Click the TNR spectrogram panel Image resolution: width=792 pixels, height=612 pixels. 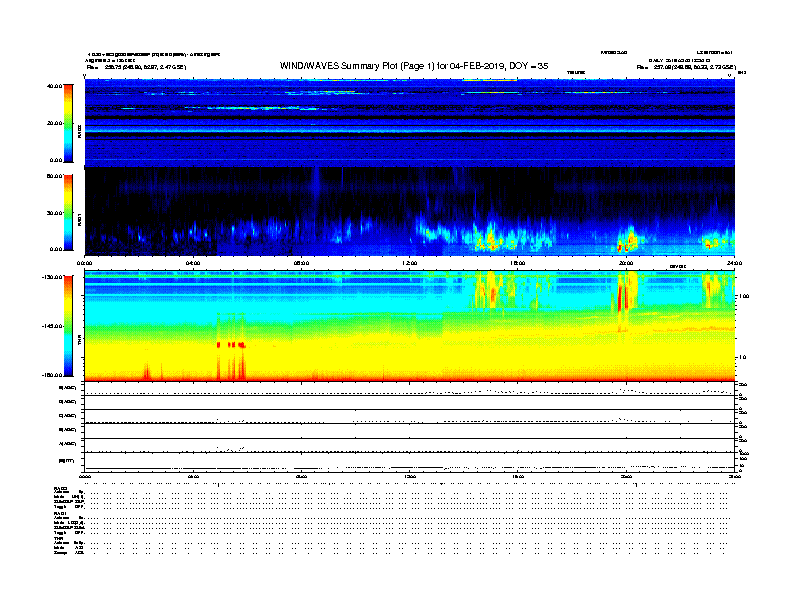point(409,326)
